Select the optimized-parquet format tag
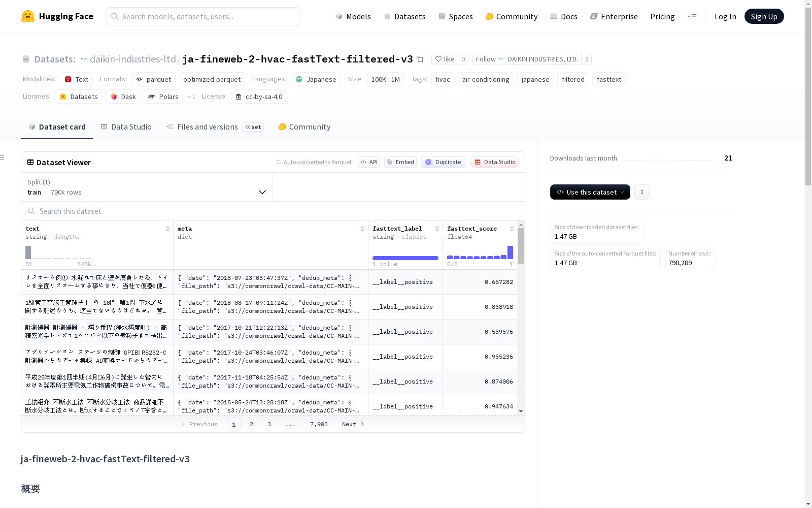The width and height of the screenshot is (812, 508). click(212, 79)
